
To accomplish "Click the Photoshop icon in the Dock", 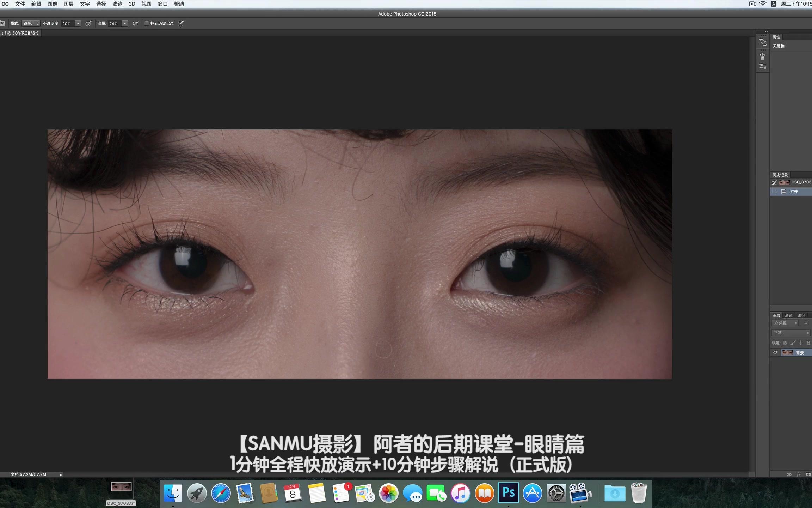I will pos(508,492).
